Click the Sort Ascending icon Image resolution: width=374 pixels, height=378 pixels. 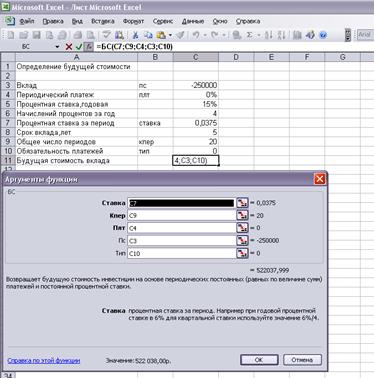coord(269,35)
